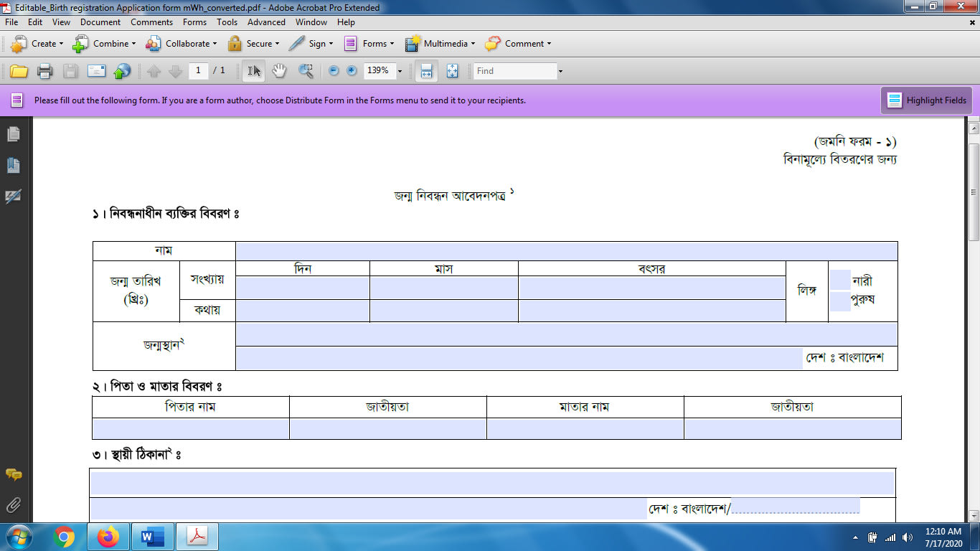Tick the পুরুষ (male) checkbox

840,301
